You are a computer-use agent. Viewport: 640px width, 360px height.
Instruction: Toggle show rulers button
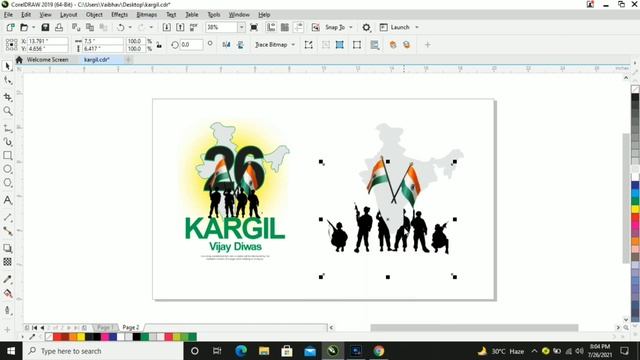click(x=271, y=27)
